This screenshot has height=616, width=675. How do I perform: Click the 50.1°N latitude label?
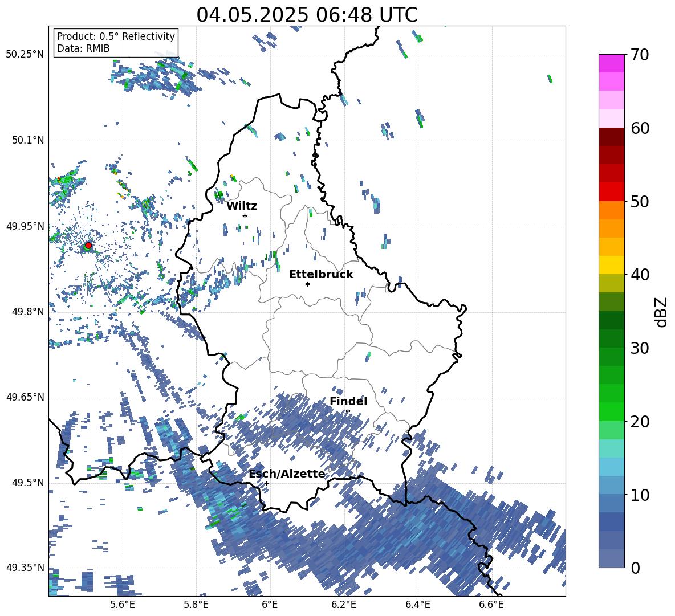tap(28, 140)
